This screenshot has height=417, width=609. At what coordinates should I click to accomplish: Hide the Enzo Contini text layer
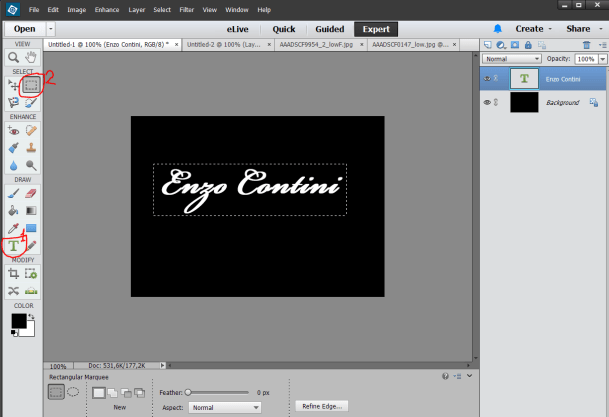pos(487,77)
